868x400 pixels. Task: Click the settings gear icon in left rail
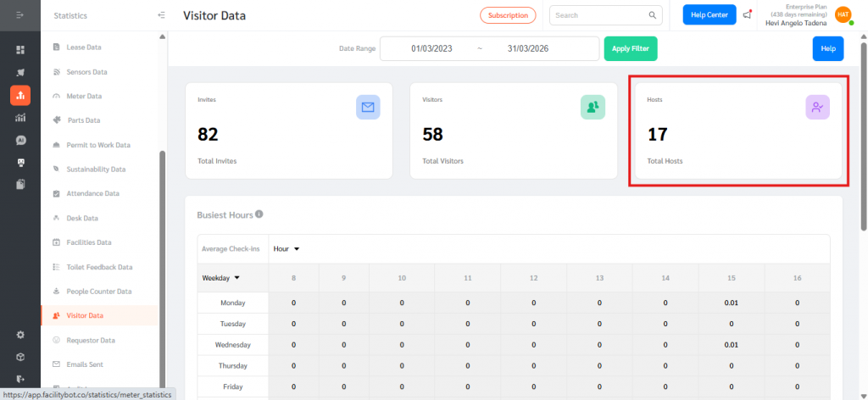pos(20,335)
